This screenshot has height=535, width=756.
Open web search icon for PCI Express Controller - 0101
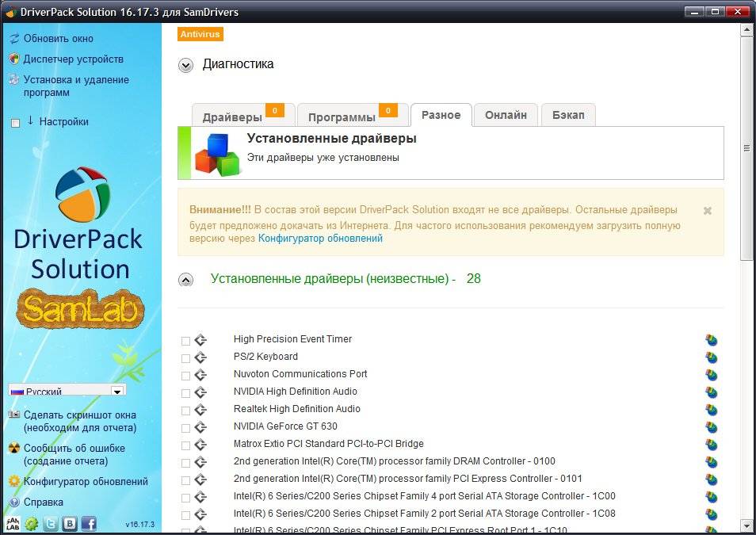(x=711, y=479)
